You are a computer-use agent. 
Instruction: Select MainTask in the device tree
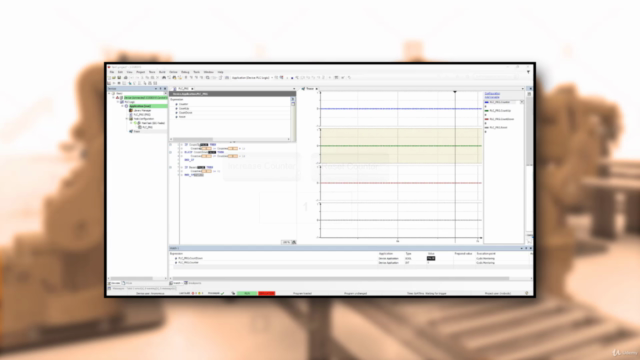[x=153, y=123]
